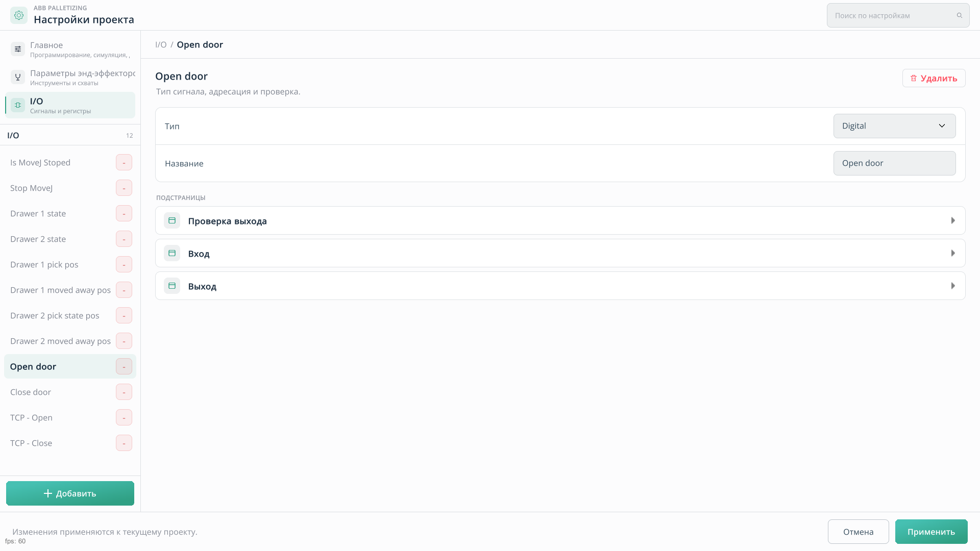Expand the Выход subpage arrow

coord(953,286)
